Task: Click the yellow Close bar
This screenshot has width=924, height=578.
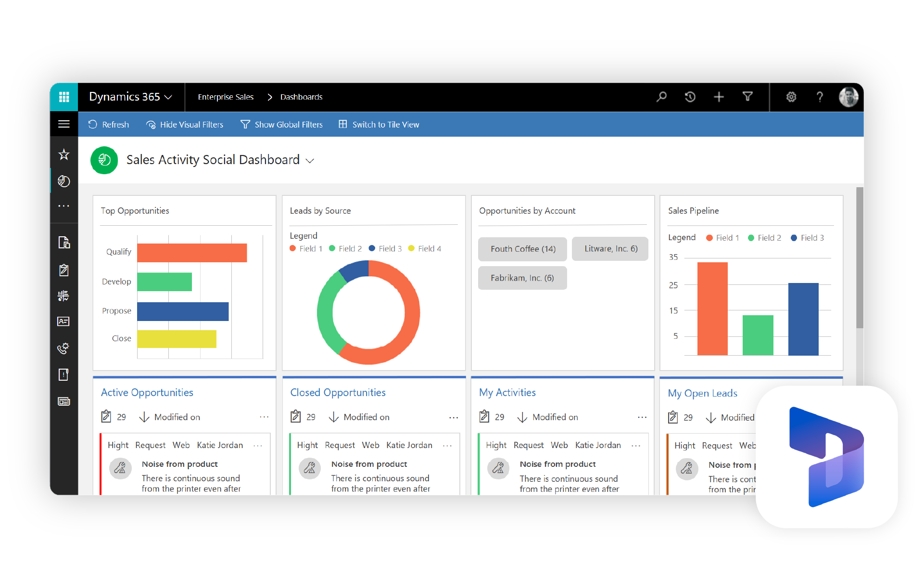Action: [x=177, y=339]
